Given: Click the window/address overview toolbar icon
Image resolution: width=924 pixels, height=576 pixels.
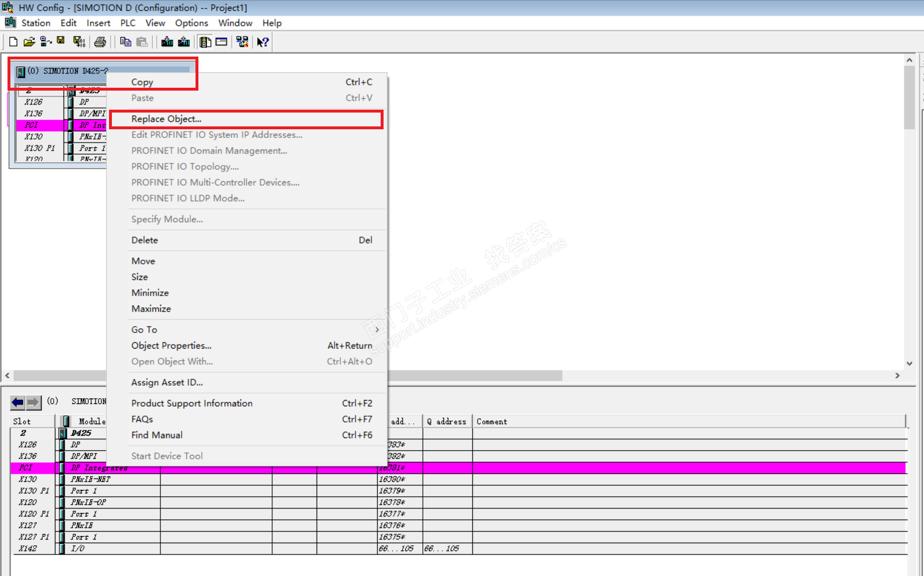Looking at the screenshot, I should coord(221,42).
